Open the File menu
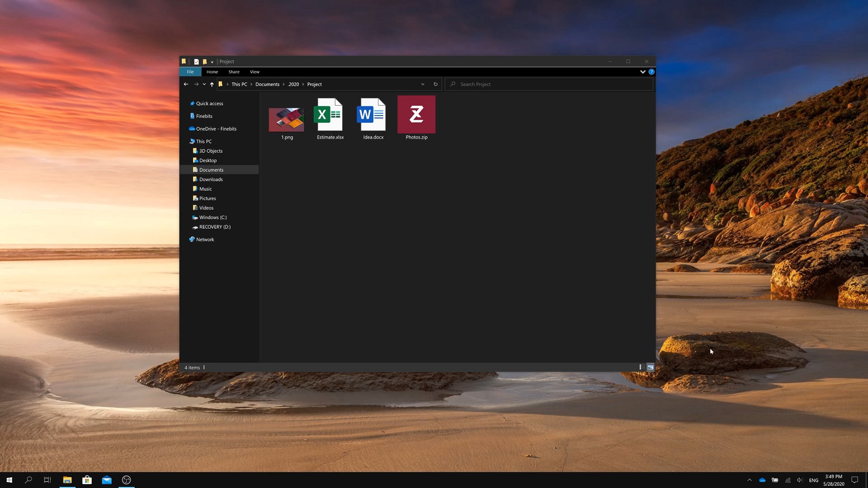 tap(190, 71)
